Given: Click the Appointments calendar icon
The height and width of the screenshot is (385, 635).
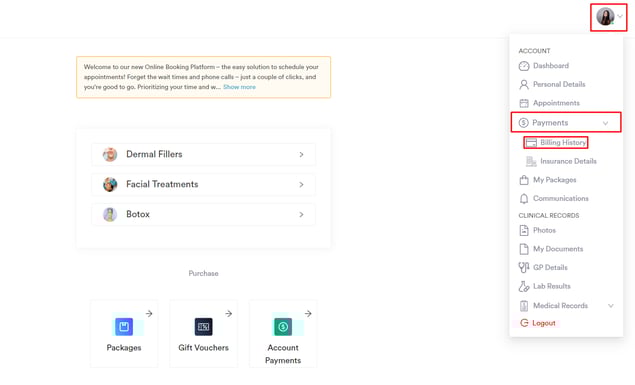Looking at the screenshot, I should click(x=524, y=103).
